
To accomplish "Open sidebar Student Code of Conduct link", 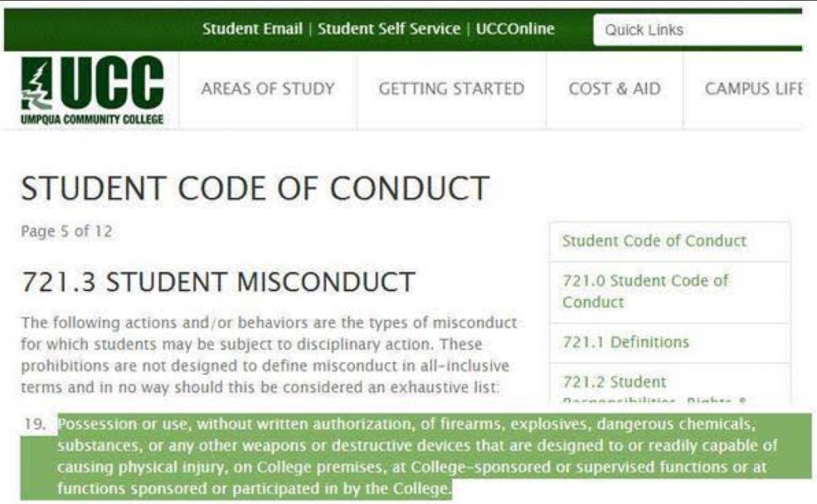I will [x=654, y=241].
